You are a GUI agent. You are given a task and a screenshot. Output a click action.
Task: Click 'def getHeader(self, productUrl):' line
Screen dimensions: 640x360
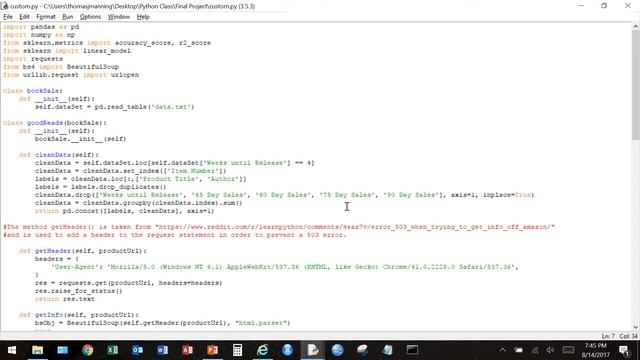pyautogui.click(x=83, y=251)
